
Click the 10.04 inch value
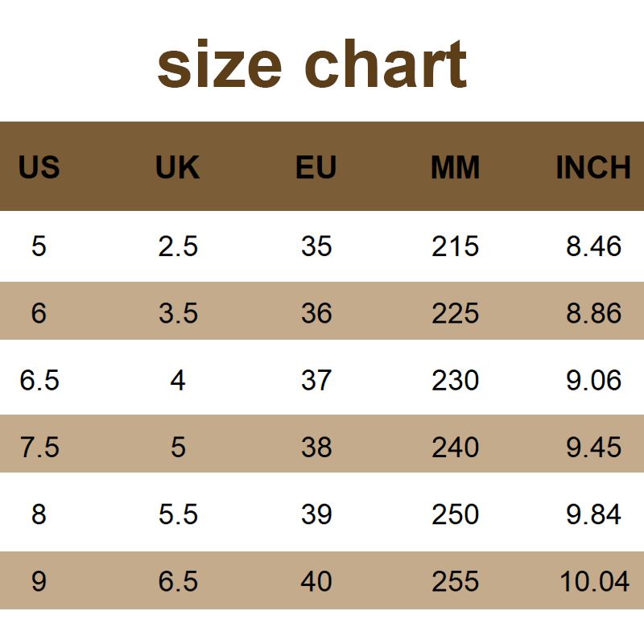tap(595, 581)
